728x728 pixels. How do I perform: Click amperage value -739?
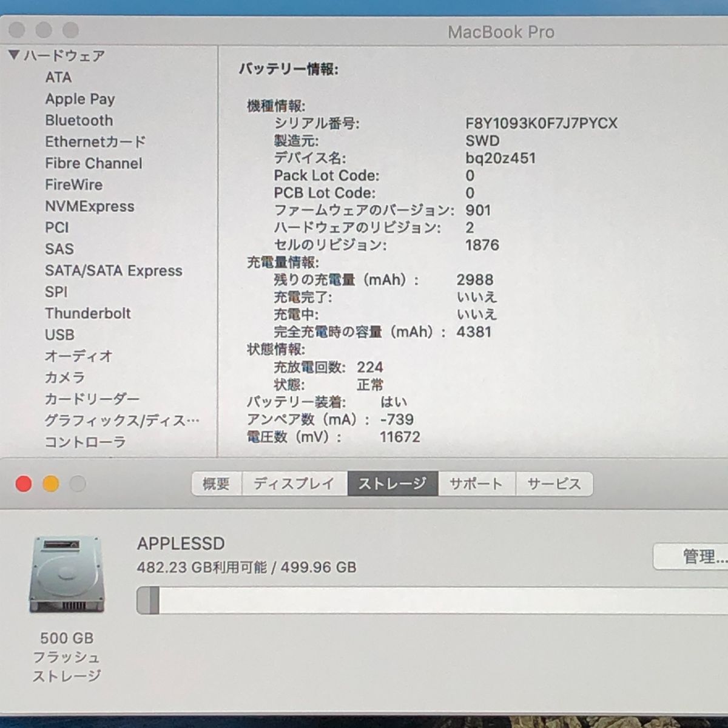[397, 419]
